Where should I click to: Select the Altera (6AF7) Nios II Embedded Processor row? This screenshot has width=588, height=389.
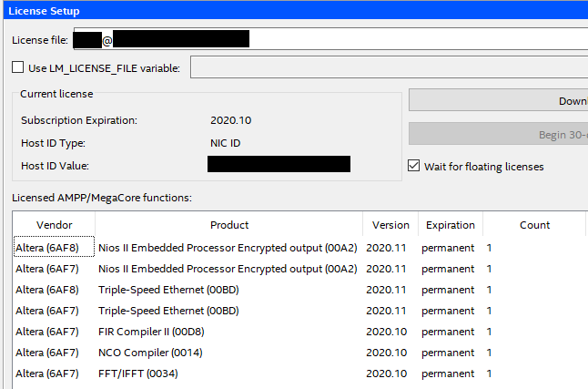300,269
